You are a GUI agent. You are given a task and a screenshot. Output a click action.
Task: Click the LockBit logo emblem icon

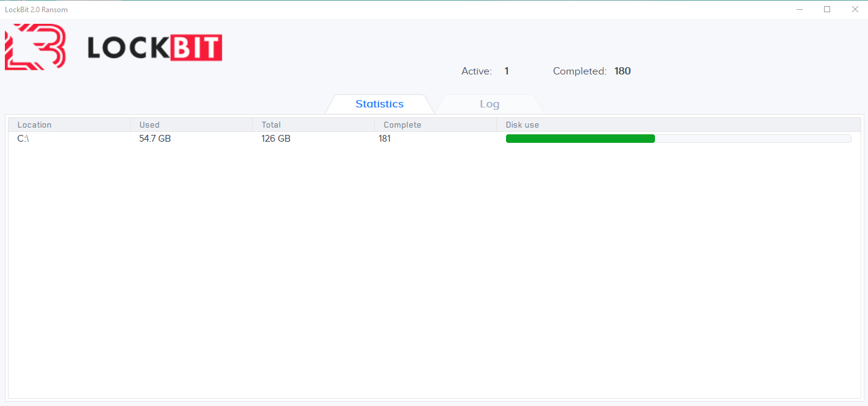pos(35,46)
